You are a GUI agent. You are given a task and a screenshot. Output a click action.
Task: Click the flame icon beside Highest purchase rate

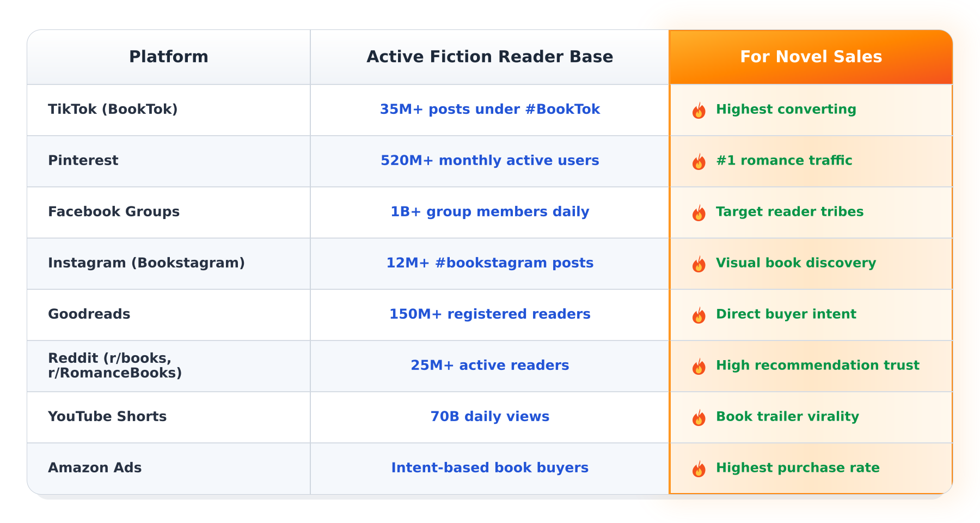(x=699, y=469)
